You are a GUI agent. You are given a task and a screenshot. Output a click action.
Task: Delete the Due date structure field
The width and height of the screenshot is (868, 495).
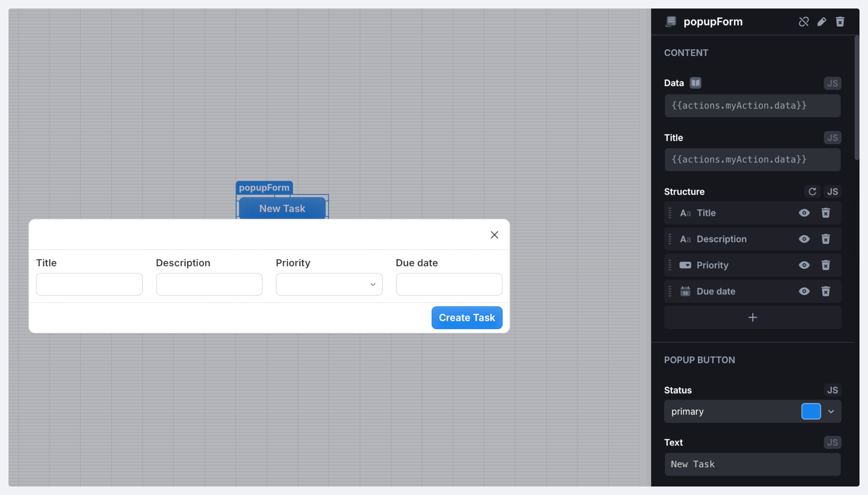click(825, 291)
